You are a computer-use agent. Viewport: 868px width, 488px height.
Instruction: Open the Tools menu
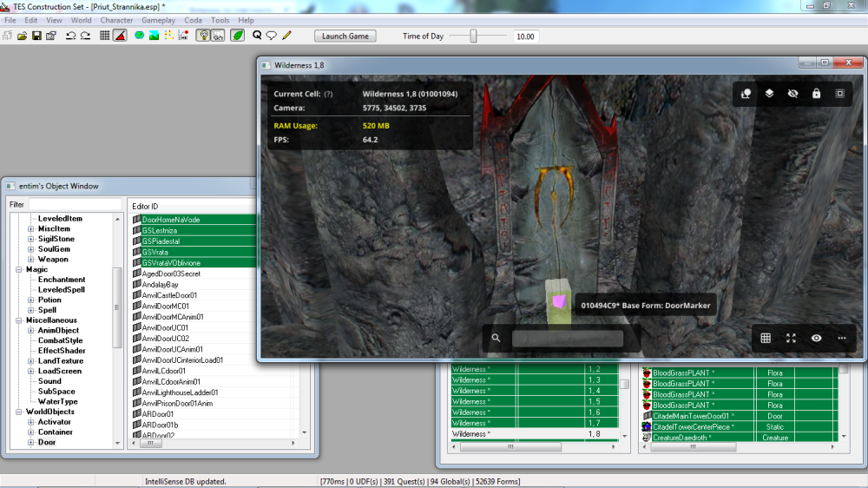click(x=220, y=20)
